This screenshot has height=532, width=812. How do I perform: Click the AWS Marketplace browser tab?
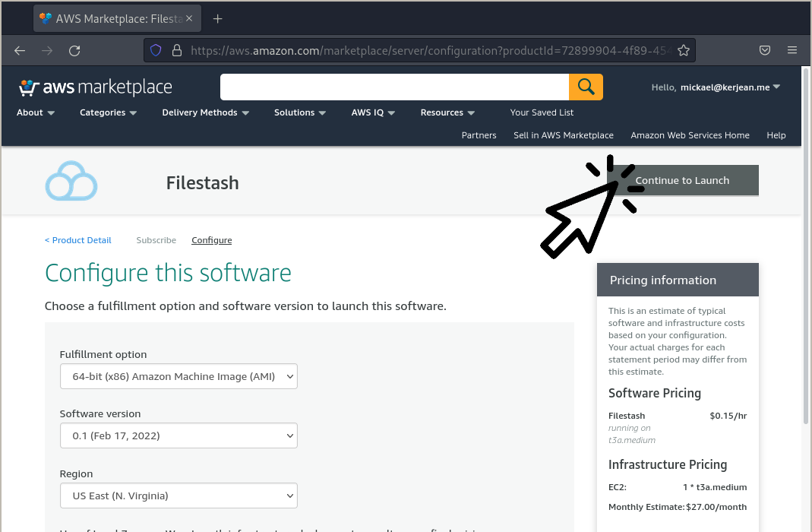(x=117, y=19)
